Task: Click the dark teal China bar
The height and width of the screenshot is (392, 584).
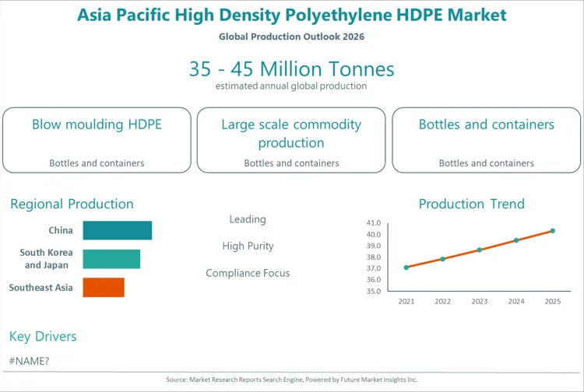Action: tap(118, 230)
